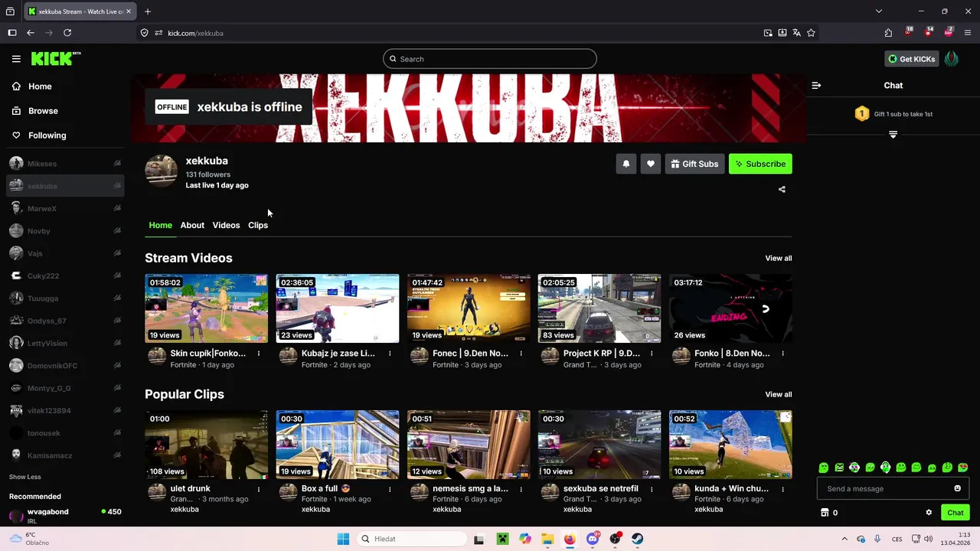Open recommended channel wvagabond
This screenshot has height=551, width=980.
click(65, 515)
